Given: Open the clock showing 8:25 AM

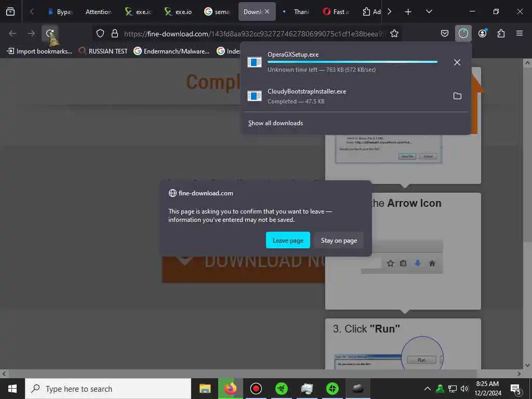Looking at the screenshot, I should (487, 389).
